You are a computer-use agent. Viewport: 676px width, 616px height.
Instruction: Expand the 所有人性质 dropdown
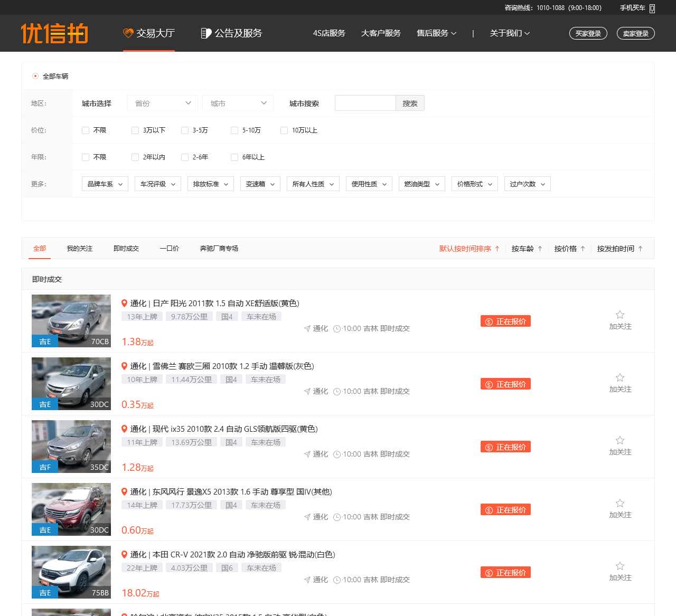pyautogui.click(x=313, y=184)
